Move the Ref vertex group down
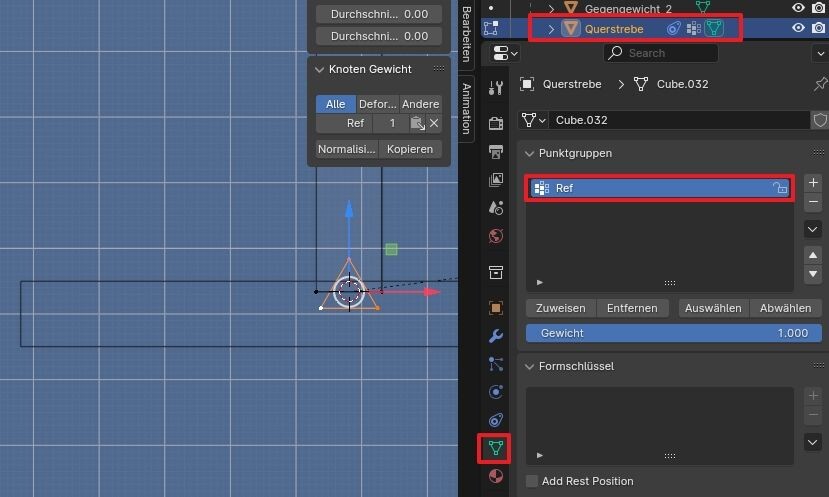The image size is (829, 497). [x=813, y=274]
